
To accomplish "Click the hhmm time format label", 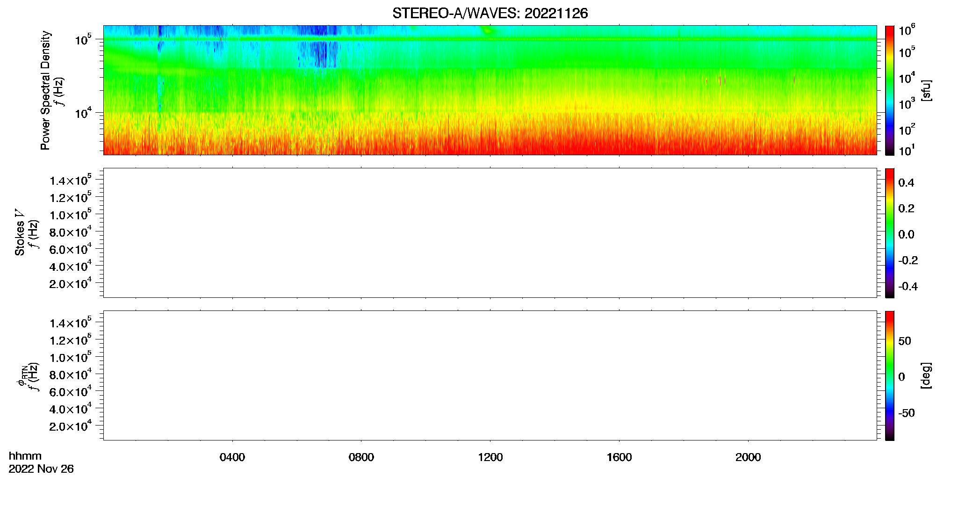I will pyautogui.click(x=25, y=456).
